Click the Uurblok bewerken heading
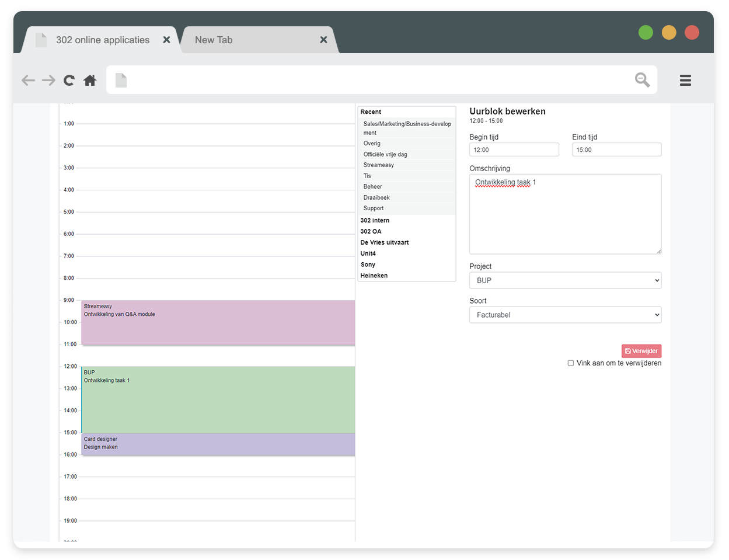The width and height of the screenshot is (729, 560). tap(507, 111)
